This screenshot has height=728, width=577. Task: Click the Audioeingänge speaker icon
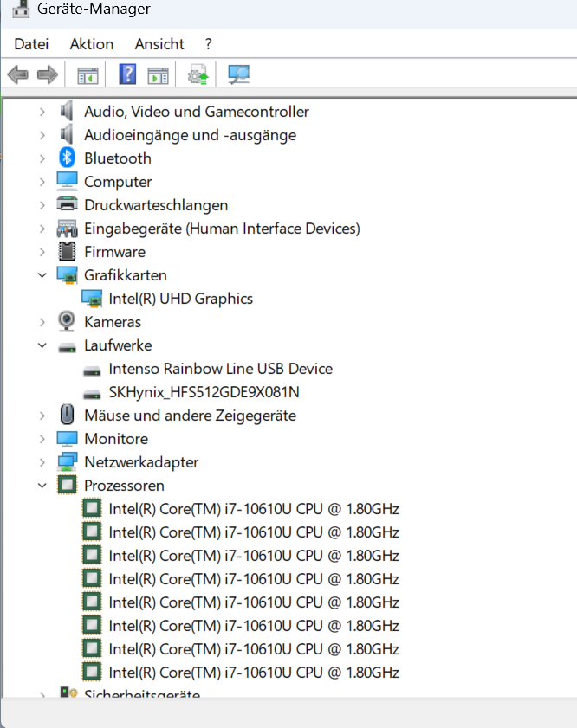[x=67, y=135]
